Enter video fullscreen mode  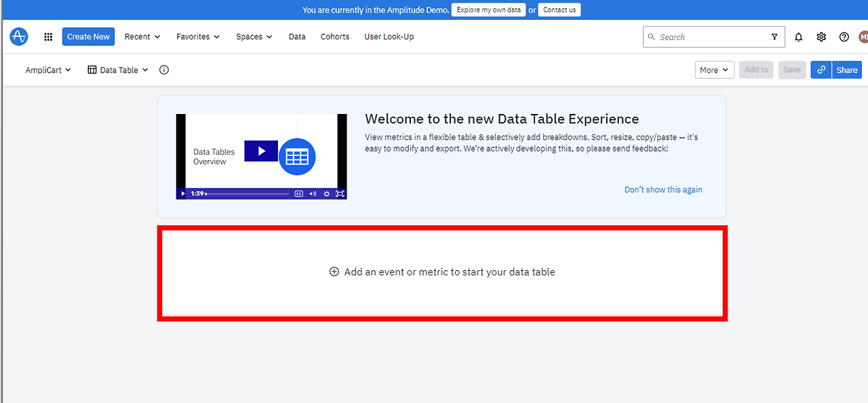[340, 193]
